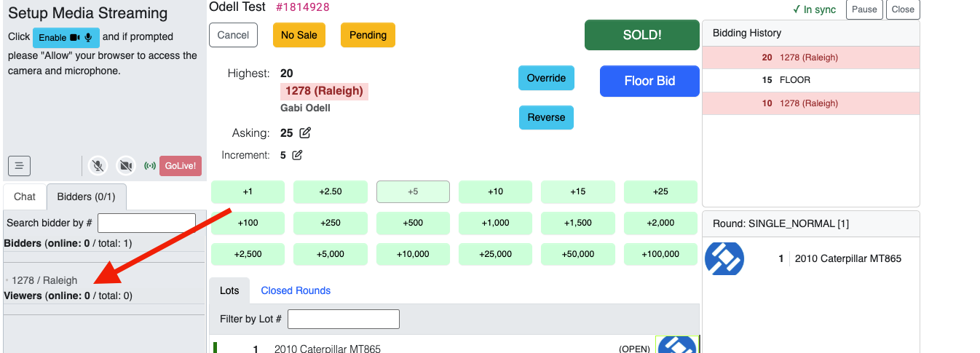Image resolution: width=980 pixels, height=353 pixels.
Task: Place a Floor Bid
Action: (649, 81)
